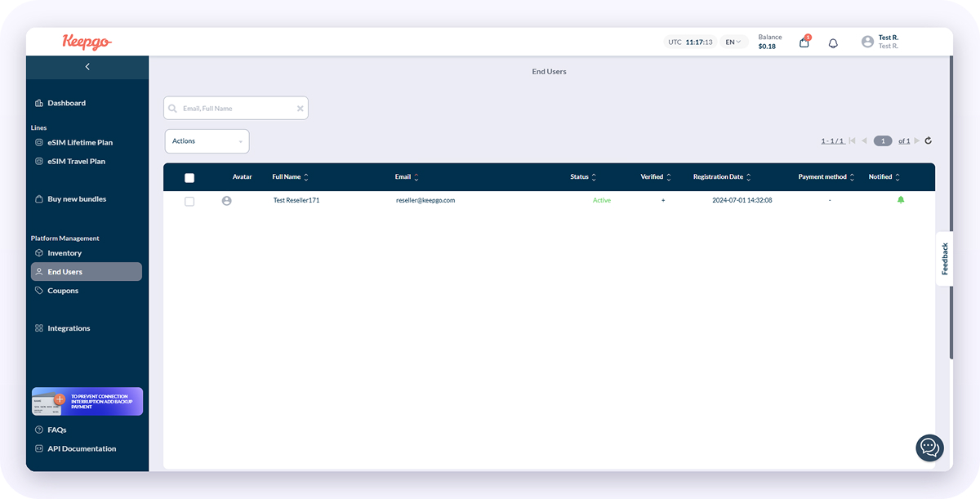Toggle the select-all header checkbox
Image resolution: width=980 pixels, height=499 pixels.
(x=189, y=177)
